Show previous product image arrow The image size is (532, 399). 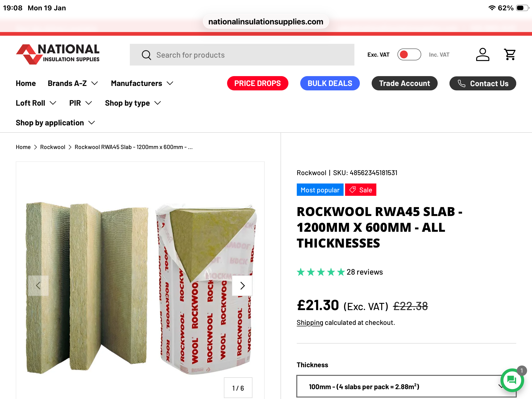tap(38, 285)
